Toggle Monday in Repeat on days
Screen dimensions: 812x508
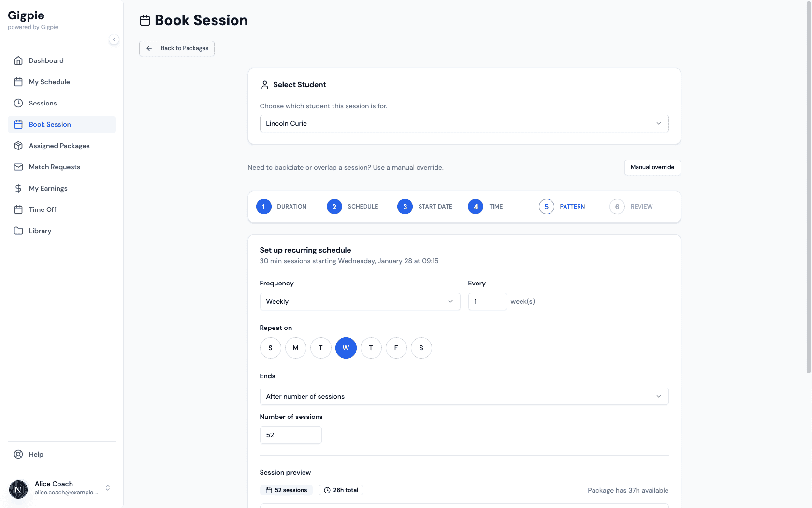[x=295, y=348]
